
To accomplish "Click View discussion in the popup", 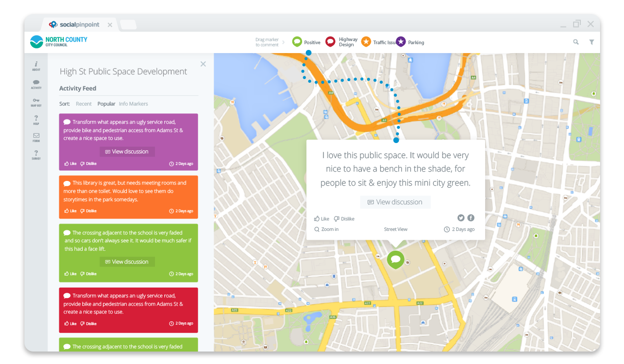I will (x=395, y=202).
